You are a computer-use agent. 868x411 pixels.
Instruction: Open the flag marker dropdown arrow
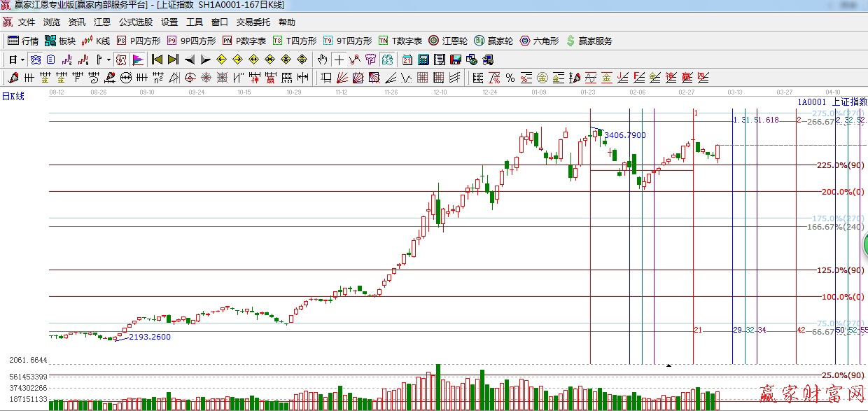click(x=108, y=60)
